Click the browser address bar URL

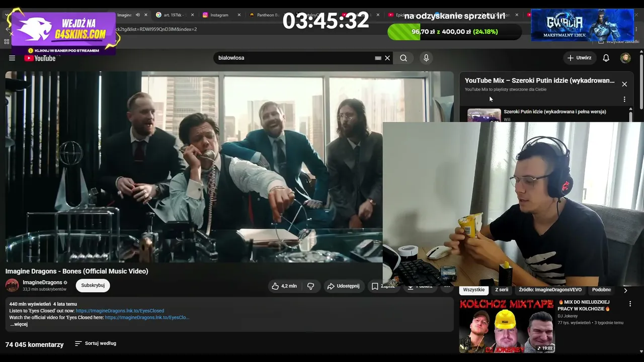[156, 29]
